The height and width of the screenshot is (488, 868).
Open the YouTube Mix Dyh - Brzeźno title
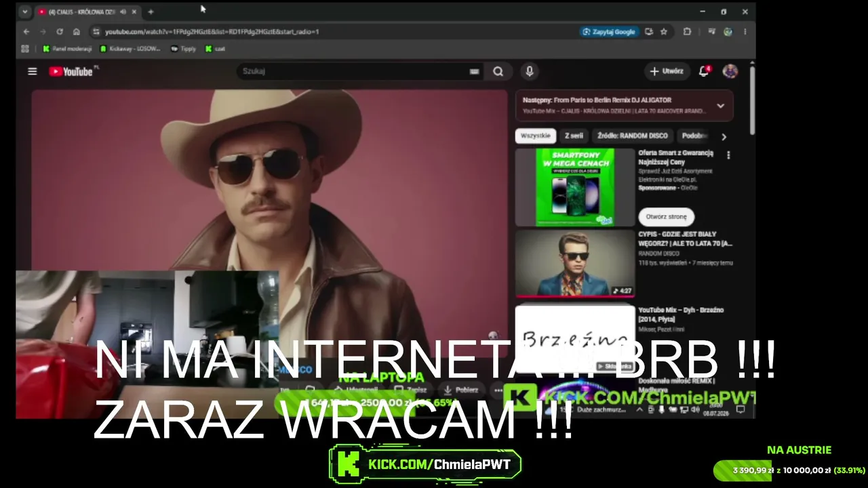tap(681, 314)
